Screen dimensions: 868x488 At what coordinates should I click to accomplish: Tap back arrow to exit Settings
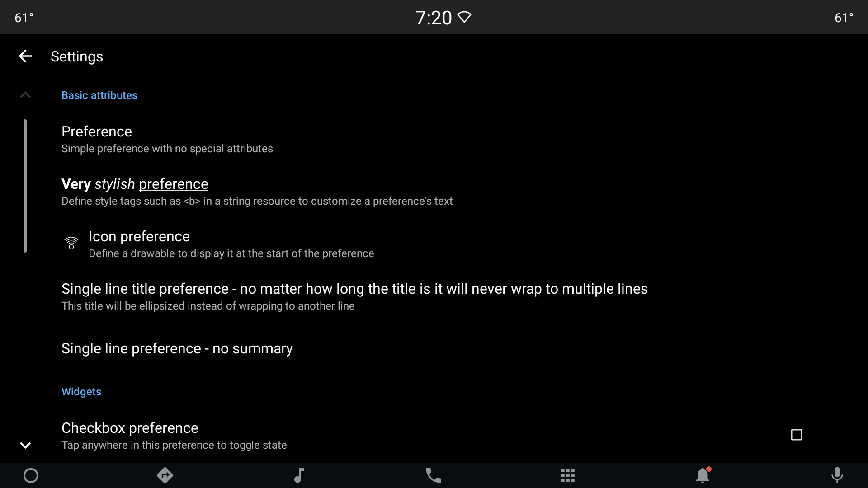click(25, 56)
